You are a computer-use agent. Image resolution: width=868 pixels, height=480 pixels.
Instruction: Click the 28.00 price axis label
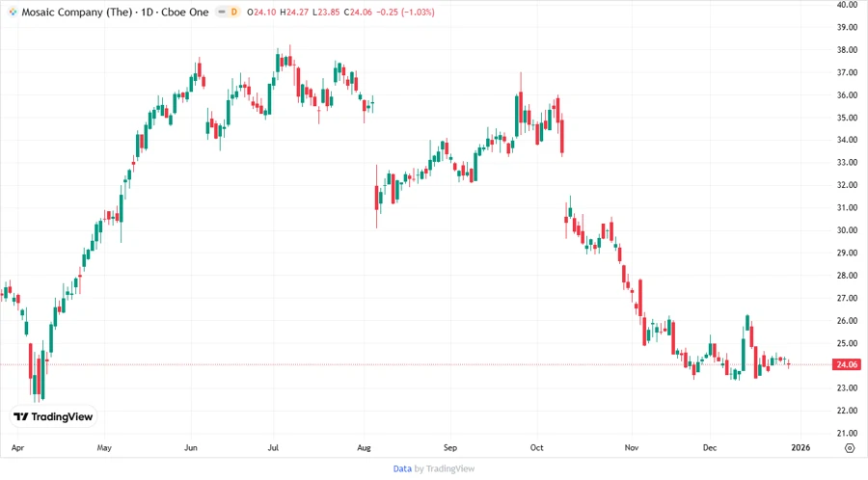click(x=847, y=276)
